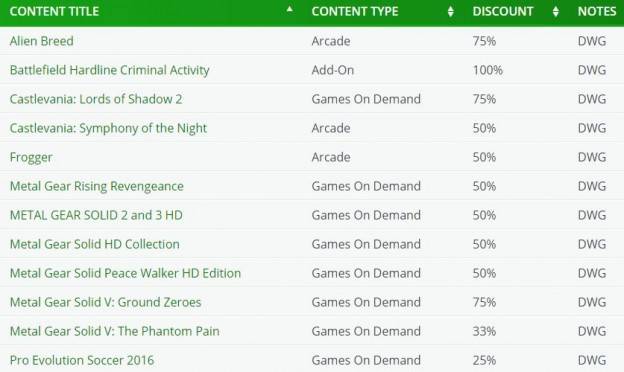This screenshot has height=372, width=624.
Task: Select the Content Type column header
Action: [x=355, y=11]
